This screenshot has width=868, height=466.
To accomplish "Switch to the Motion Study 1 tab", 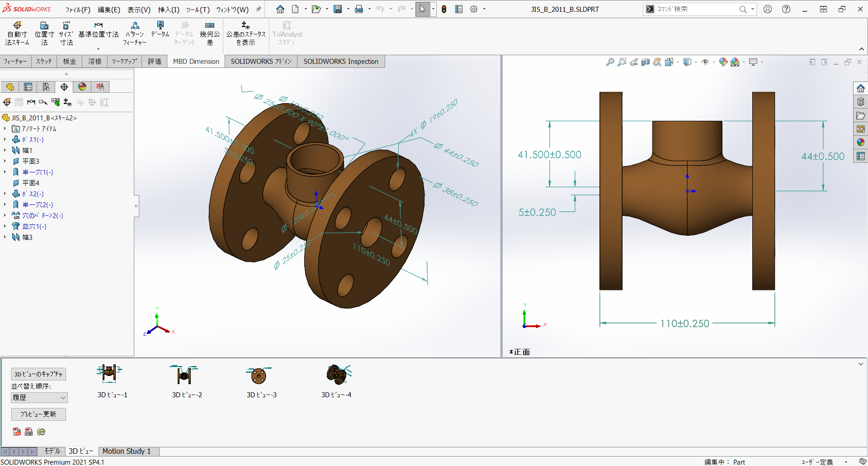I will pos(127,451).
